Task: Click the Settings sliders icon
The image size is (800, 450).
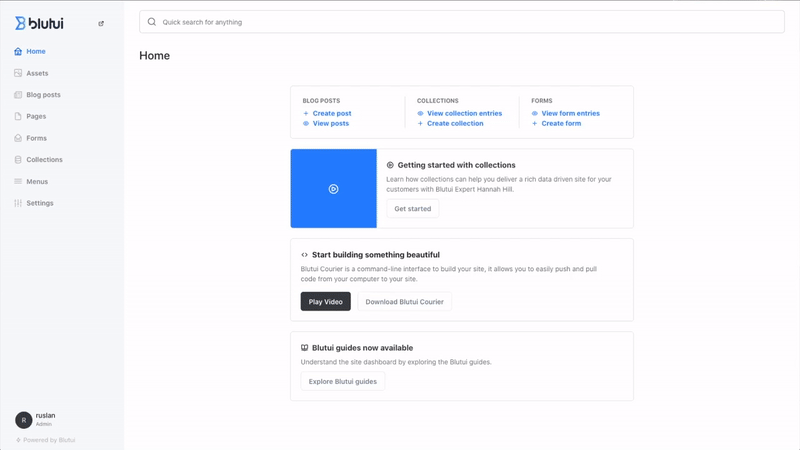Action: pos(18,203)
